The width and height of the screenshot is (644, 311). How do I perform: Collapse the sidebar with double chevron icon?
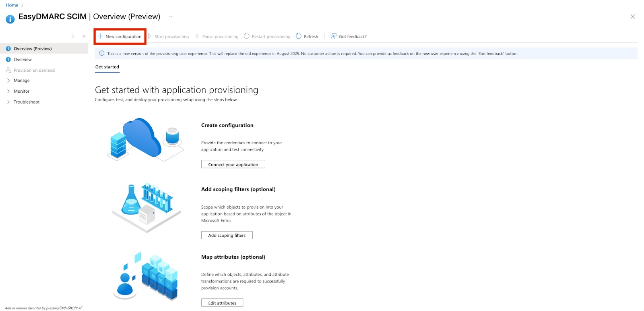[84, 36]
